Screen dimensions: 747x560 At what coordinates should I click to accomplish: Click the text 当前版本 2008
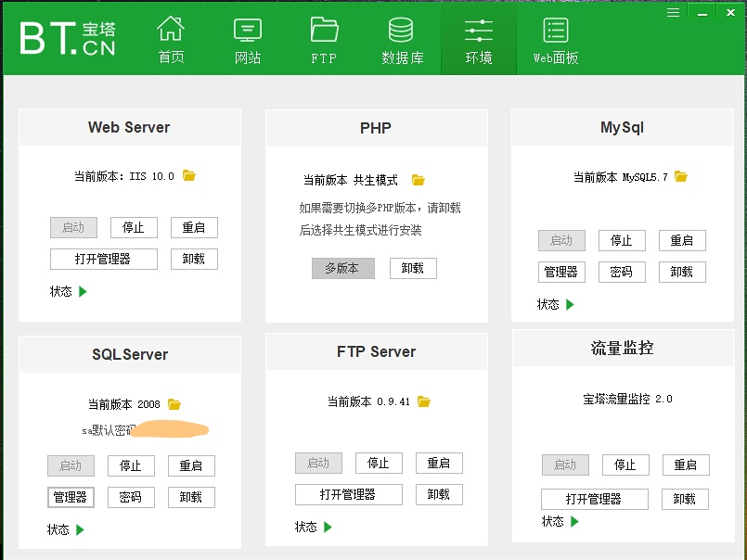coord(123,404)
